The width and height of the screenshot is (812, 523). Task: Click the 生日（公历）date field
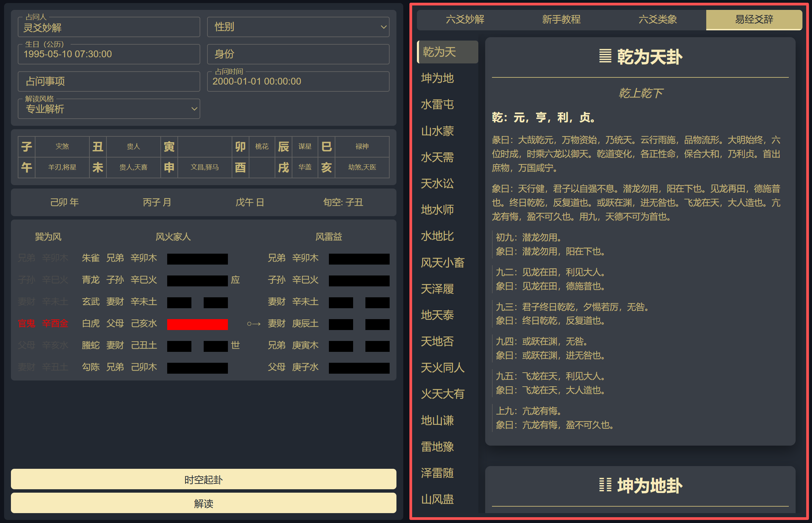[x=108, y=54]
